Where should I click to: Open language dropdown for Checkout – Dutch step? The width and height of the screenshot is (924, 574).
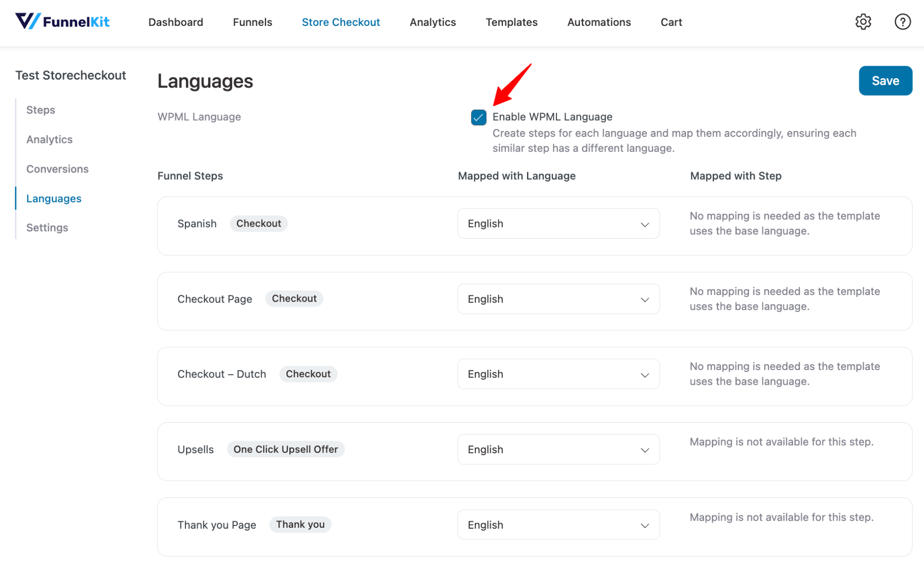(558, 374)
